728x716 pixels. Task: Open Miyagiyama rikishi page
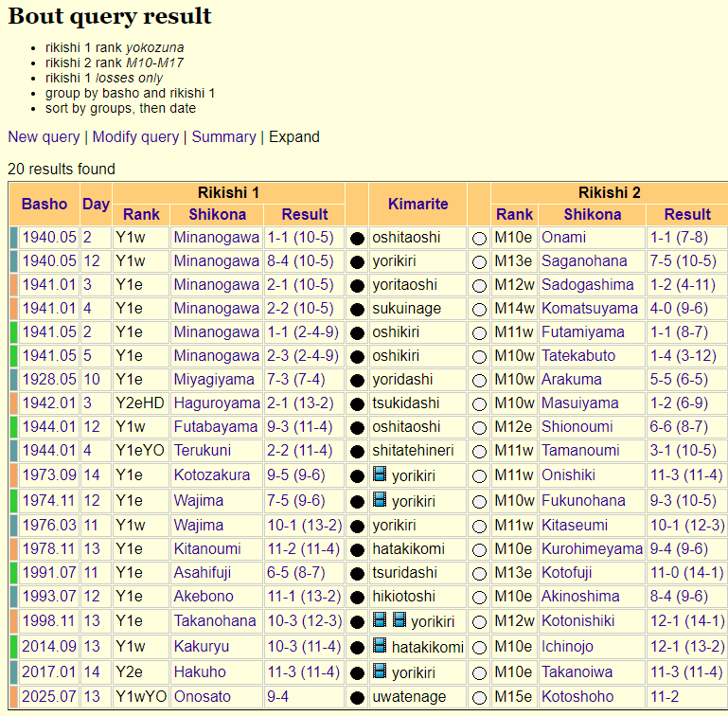[x=214, y=380]
